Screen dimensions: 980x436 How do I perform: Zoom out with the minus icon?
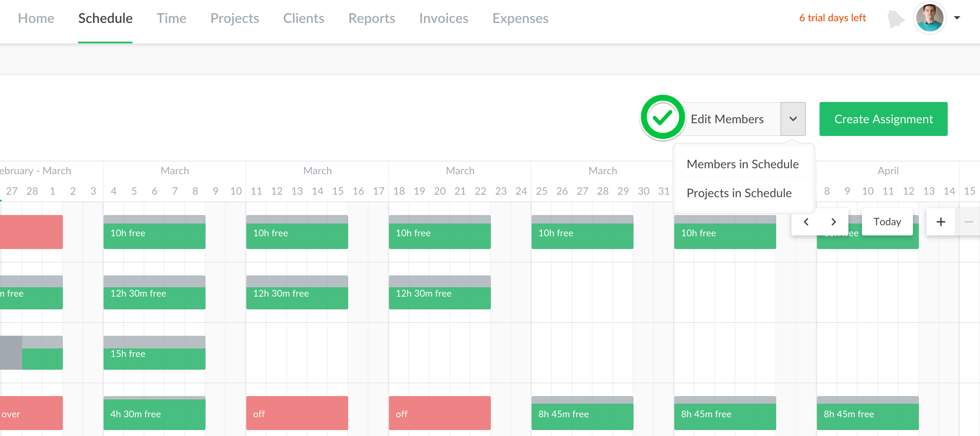point(969,222)
